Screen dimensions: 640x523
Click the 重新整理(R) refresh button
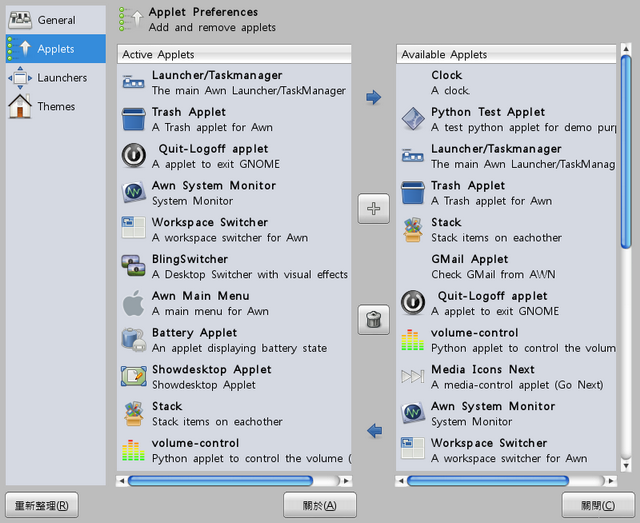(42, 505)
